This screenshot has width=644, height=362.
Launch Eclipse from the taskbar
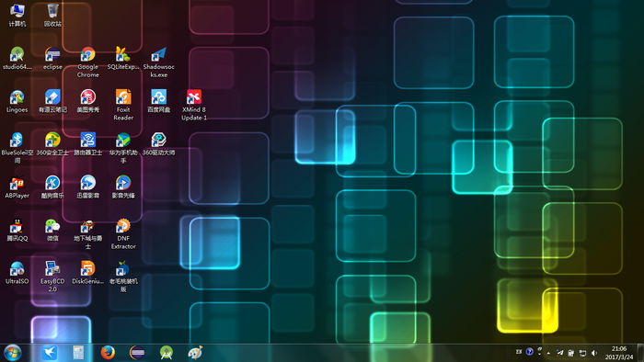click(x=137, y=353)
